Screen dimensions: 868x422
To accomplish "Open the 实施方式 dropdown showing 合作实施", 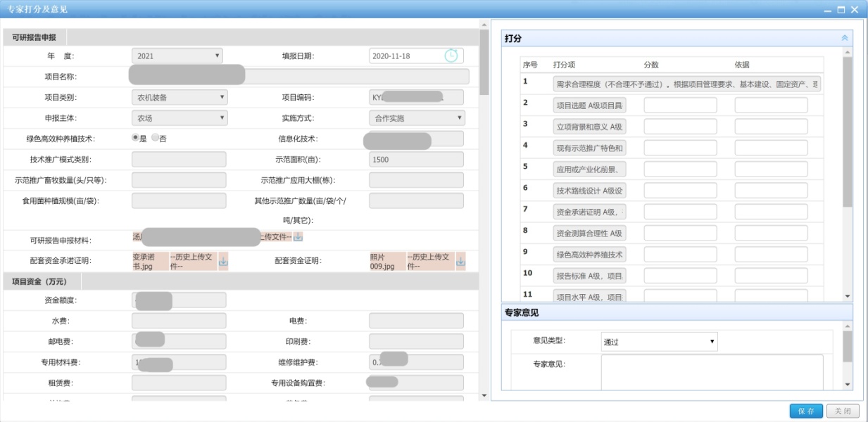I will [417, 118].
